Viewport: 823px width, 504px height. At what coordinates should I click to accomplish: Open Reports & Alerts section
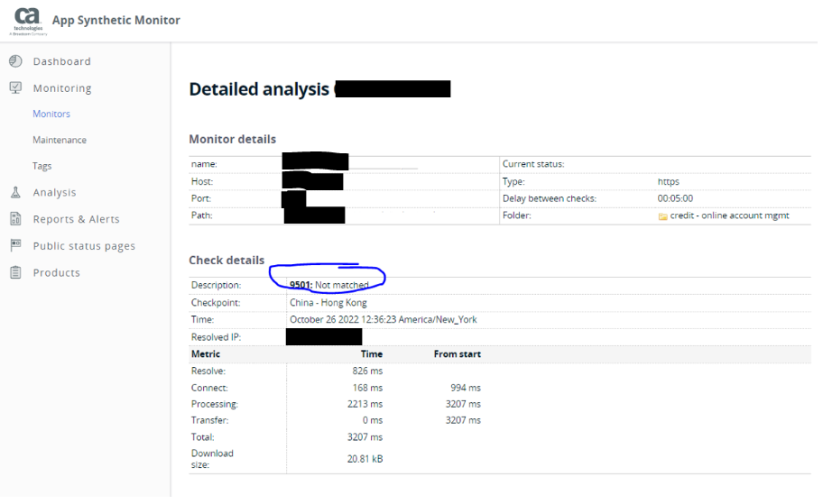(x=76, y=219)
